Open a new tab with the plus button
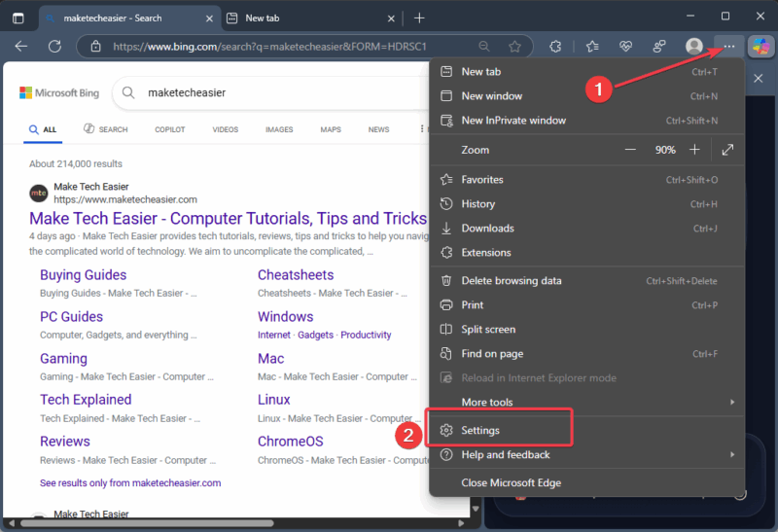Viewport: 778px width, 532px height. (x=419, y=18)
